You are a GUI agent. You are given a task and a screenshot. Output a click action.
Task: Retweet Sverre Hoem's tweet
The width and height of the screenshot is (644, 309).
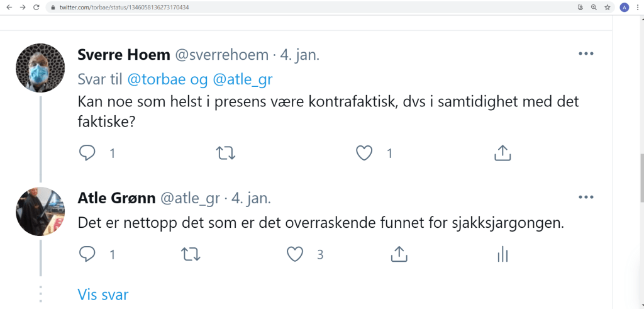(x=225, y=153)
